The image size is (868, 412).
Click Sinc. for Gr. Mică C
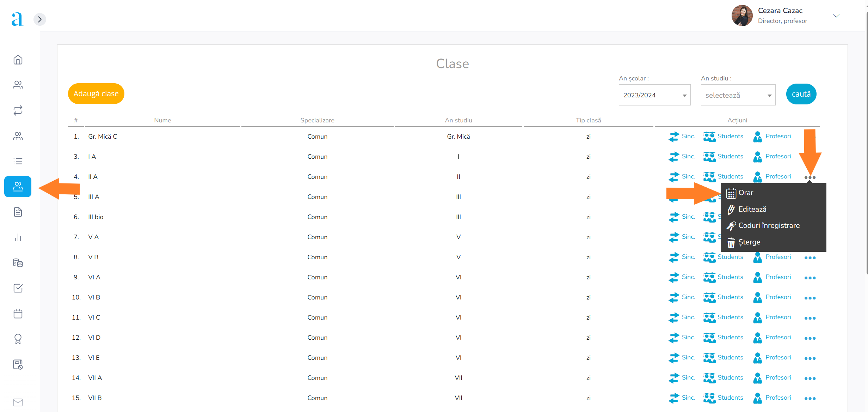pyautogui.click(x=682, y=137)
